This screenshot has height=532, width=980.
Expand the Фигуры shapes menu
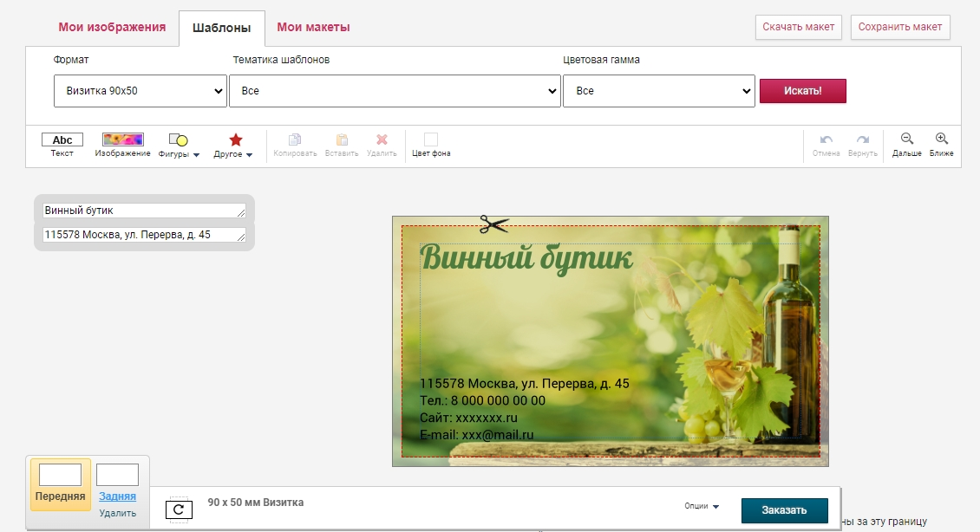tap(179, 144)
